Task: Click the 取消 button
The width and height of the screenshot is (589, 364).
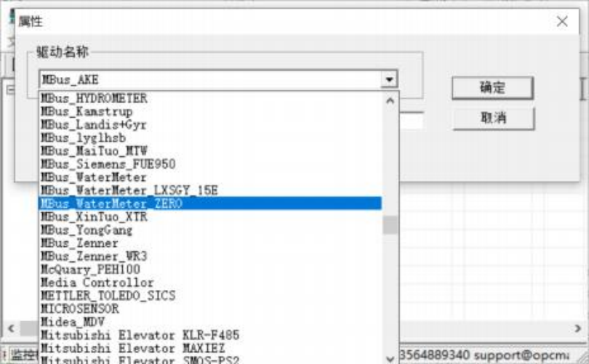Action: pos(493,118)
